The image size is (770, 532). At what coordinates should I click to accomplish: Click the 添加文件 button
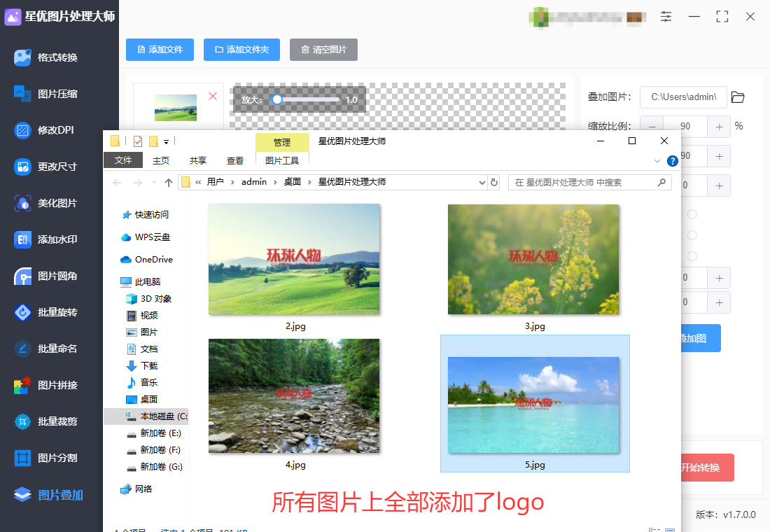(x=160, y=50)
